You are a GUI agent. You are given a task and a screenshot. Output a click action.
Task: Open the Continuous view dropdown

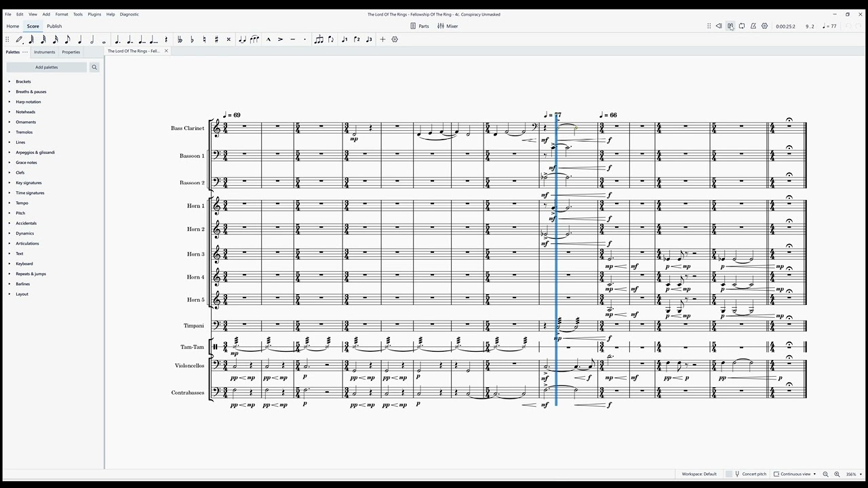point(795,474)
